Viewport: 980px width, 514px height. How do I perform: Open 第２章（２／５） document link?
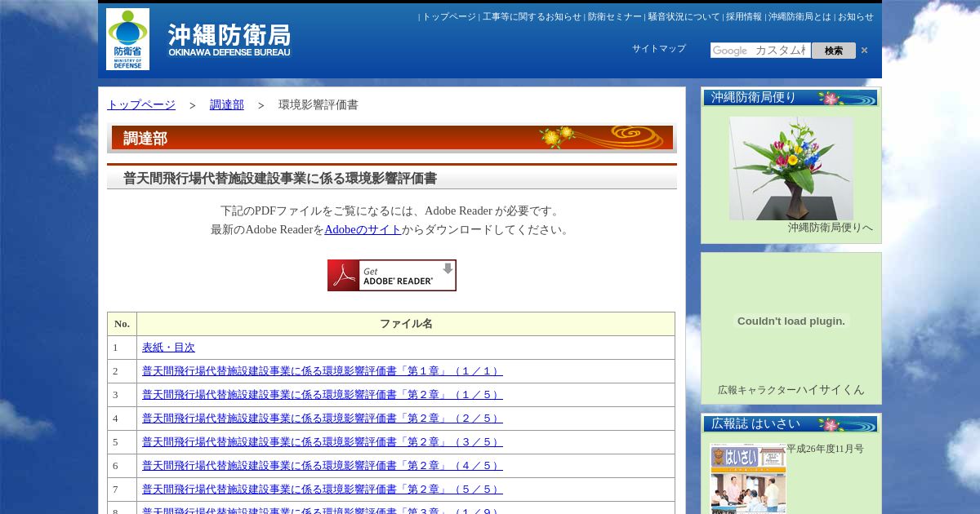click(323, 419)
